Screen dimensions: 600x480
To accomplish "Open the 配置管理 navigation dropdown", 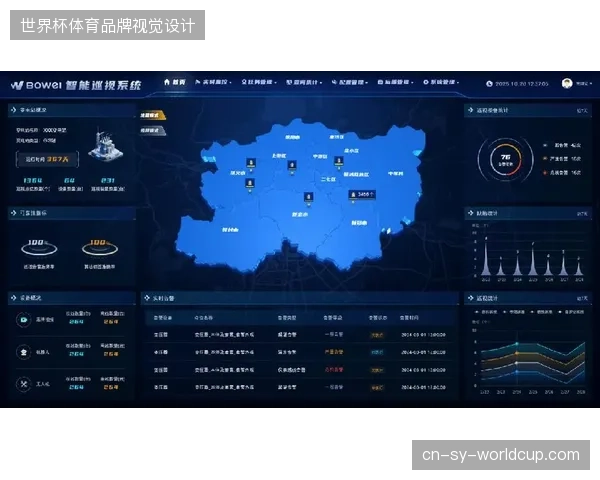I will click(x=350, y=82).
